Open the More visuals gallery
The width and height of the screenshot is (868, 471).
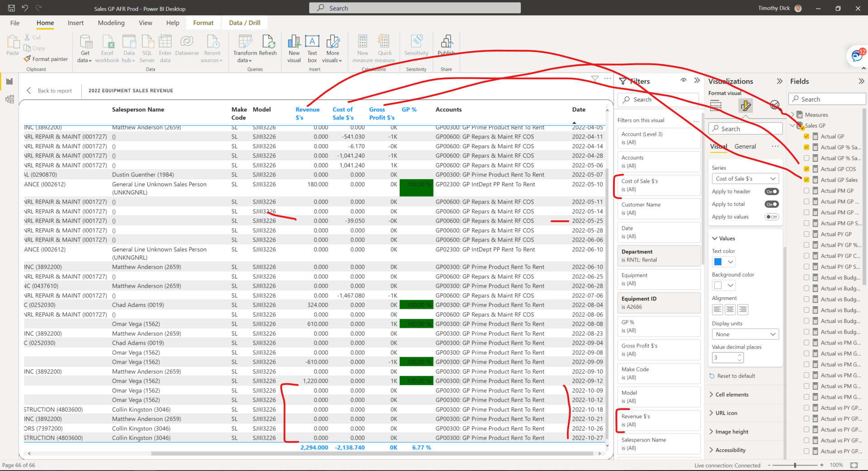click(332, 48)
